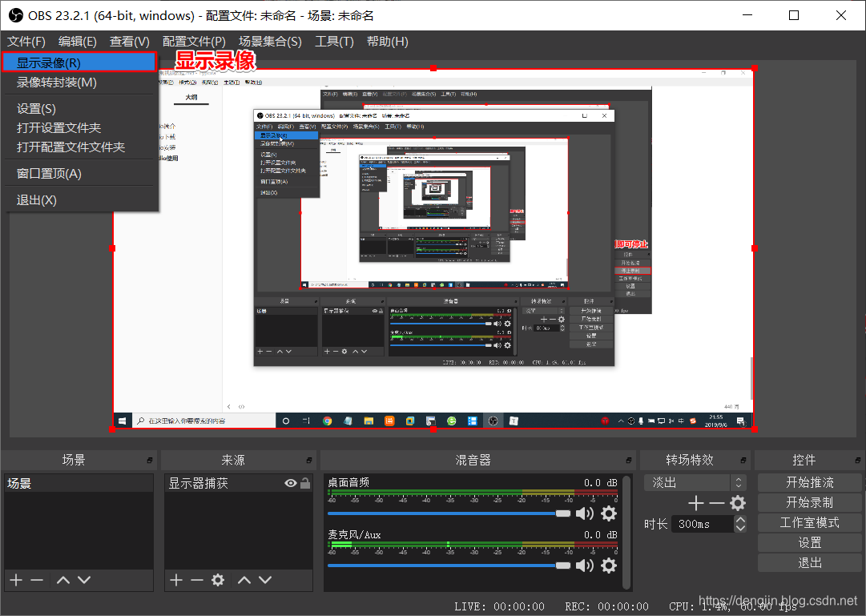Click 退出 in the controls panel
Screen dimensions: 866x616
point(810,563)
